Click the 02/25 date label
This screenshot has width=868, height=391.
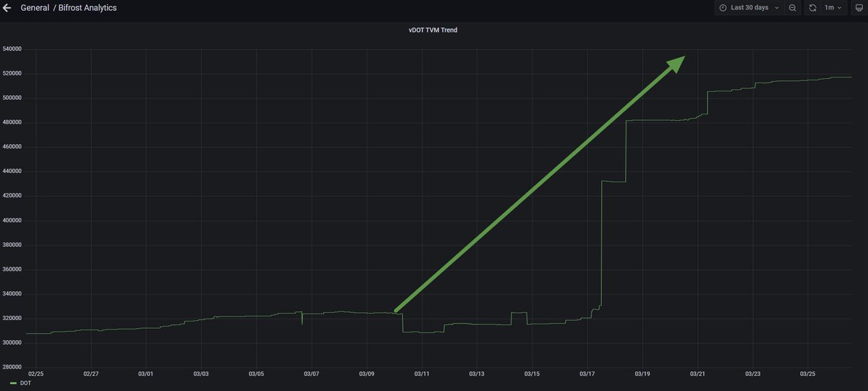click(35, 374)
